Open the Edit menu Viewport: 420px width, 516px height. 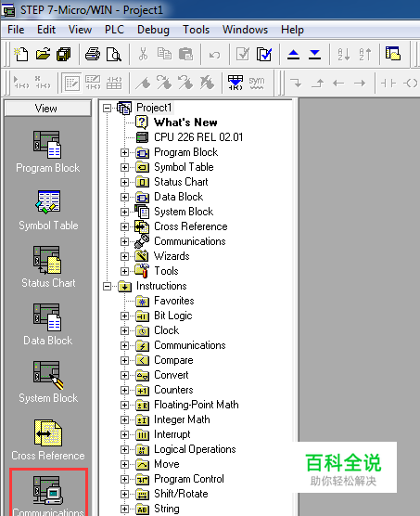click(x=46, y=30)
